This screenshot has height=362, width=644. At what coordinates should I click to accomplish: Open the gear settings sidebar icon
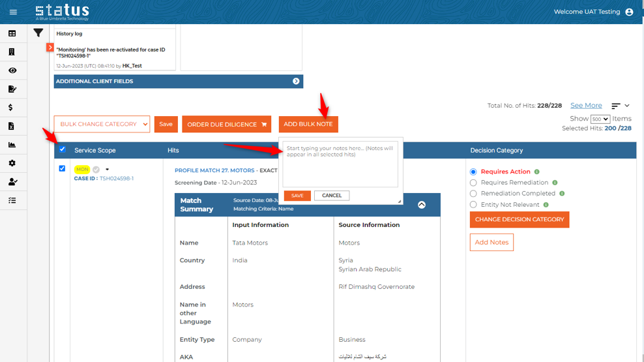point(12,163)
